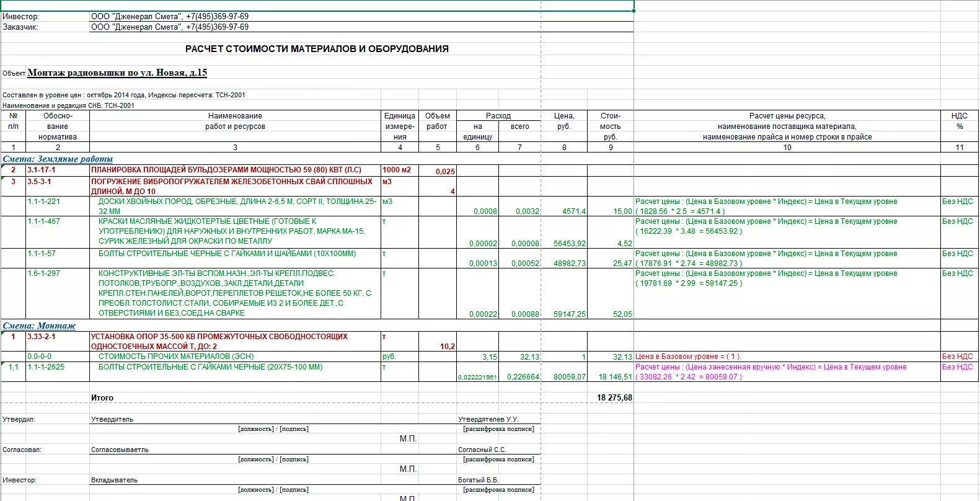Select cost cell '25,47'
The height and width of the screenshot is (501, 980).
pos(611,259)
